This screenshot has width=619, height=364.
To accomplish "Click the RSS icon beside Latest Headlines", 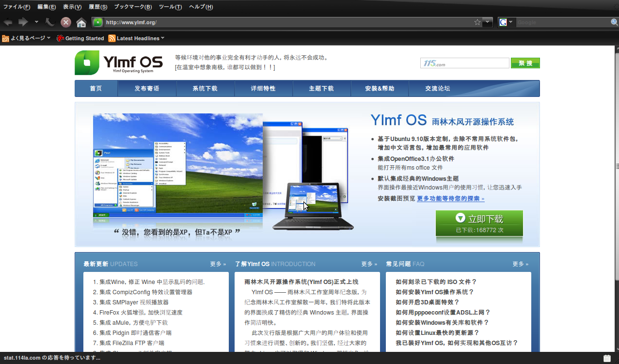I will point(112,38).
